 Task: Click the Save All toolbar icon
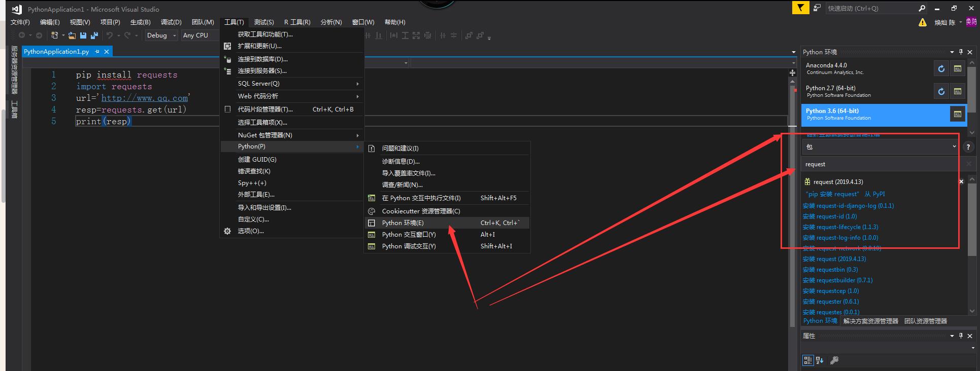94,35
